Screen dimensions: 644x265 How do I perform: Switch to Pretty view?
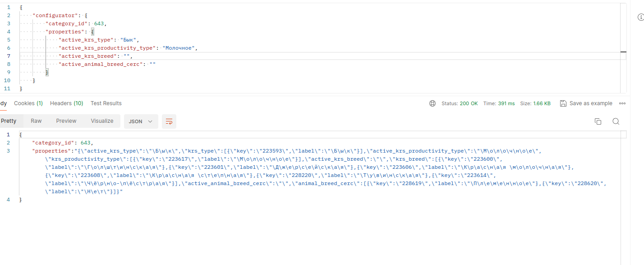pos(9,121)
